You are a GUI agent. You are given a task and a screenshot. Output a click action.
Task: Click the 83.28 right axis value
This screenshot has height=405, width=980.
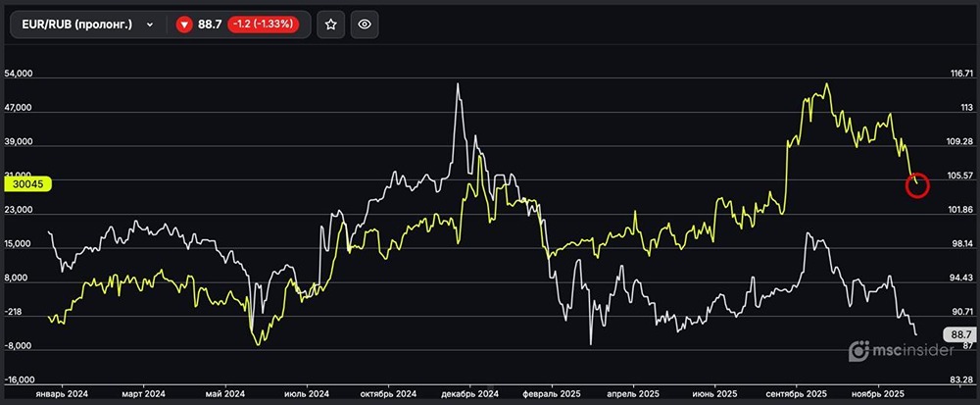[960, 380]
